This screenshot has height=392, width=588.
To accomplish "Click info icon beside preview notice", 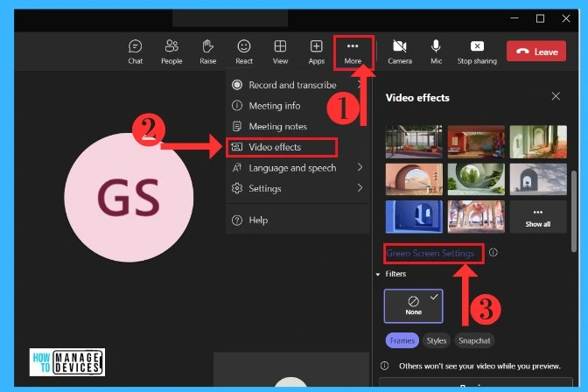I will [x=384, y=366].
